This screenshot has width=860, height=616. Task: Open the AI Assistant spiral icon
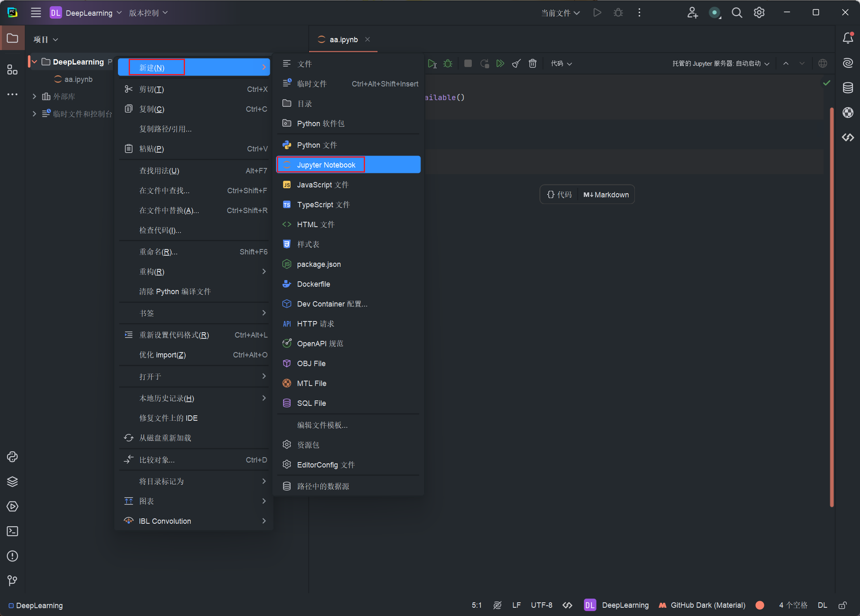848,63
